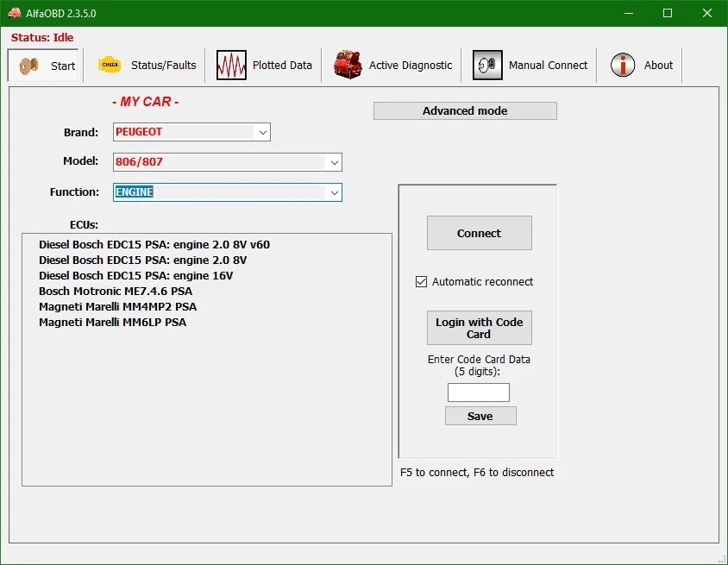The width and height of the screenshot is (728, 565).
Task: Click the About info icon
Action: pos(623,65)
